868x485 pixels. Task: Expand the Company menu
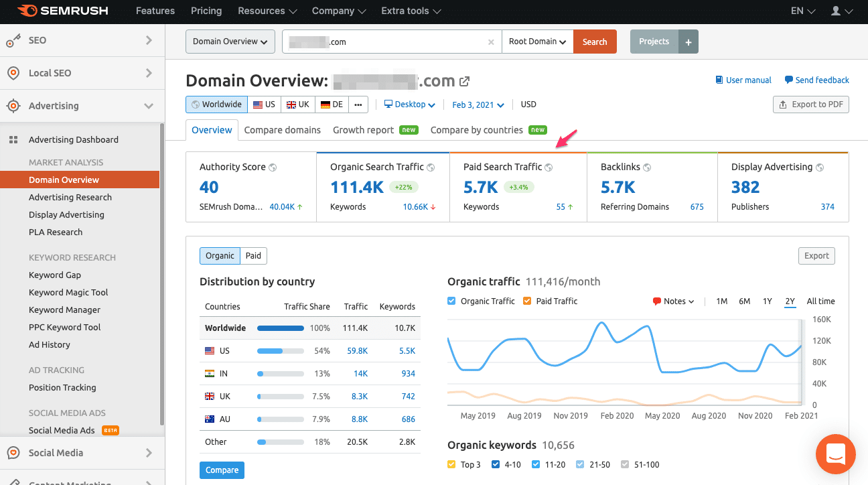339,11
